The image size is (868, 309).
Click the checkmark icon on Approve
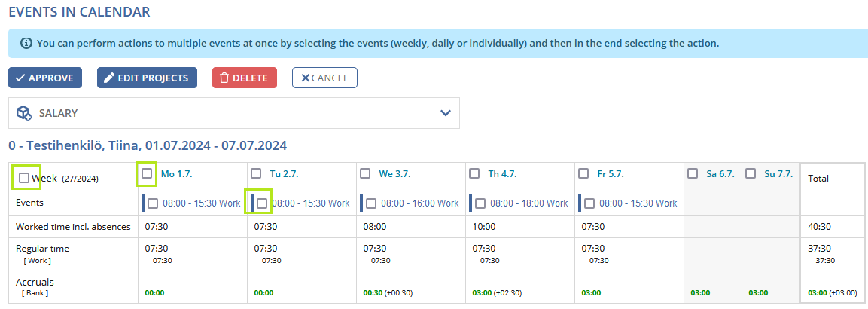pos(20,78)
